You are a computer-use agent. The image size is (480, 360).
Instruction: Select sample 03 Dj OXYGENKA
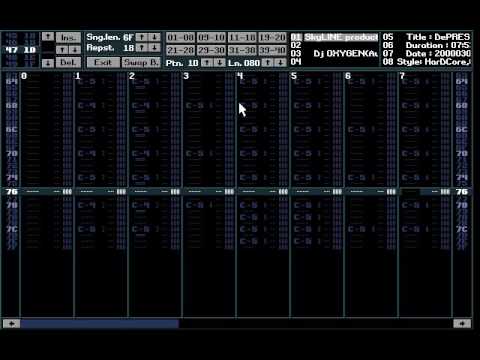tap(334, 53)
